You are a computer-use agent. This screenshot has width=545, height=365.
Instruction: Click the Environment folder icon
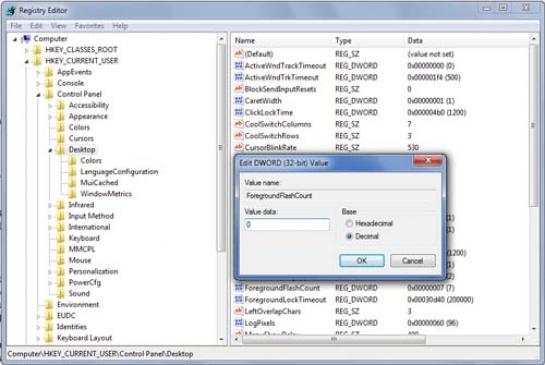49,305
